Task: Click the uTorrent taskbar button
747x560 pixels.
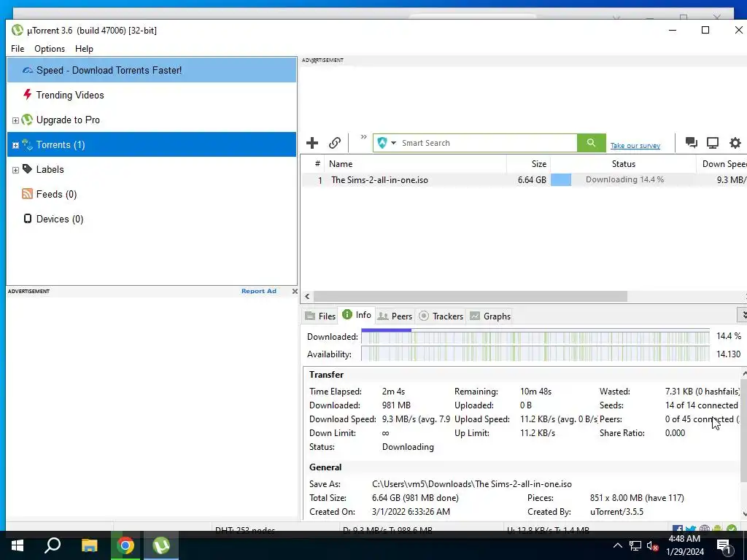Action: point(161,545)
